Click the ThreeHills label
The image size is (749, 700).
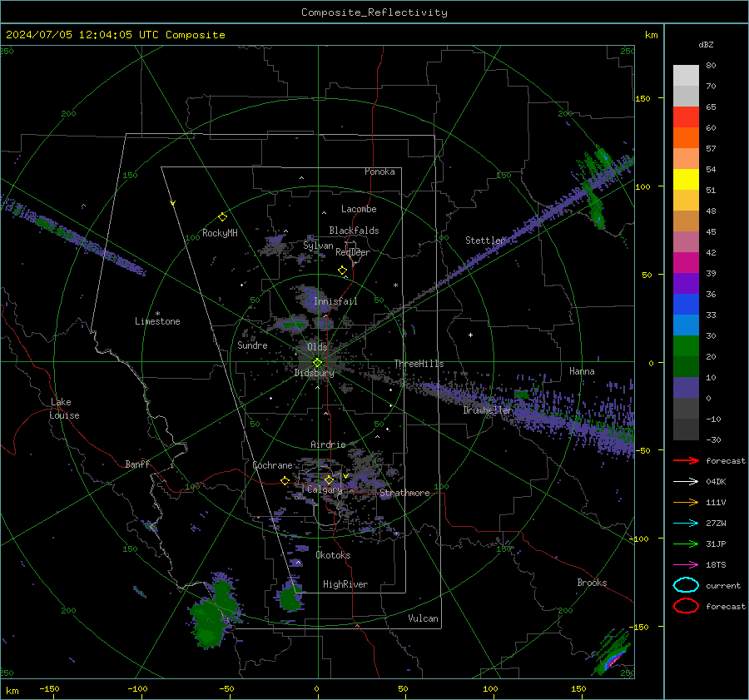[x=419, y=364]
